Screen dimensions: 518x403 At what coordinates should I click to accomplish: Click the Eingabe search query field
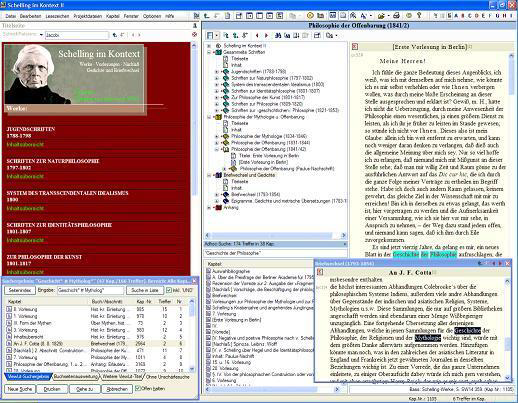coord(90,290)
